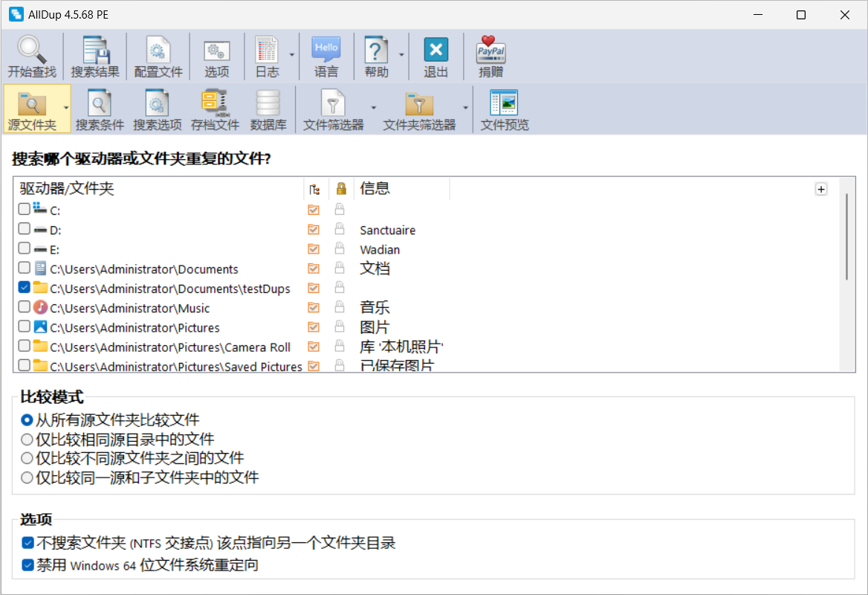Click the plus button above the folder list

[821, 189]
